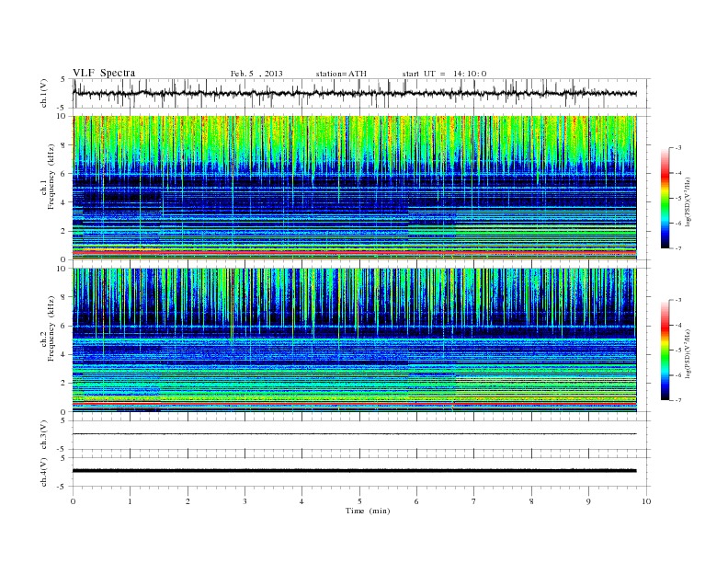Click the "10" time axis tick label
The height and width of the screenshot is (563, 728).
coord(646,501)
